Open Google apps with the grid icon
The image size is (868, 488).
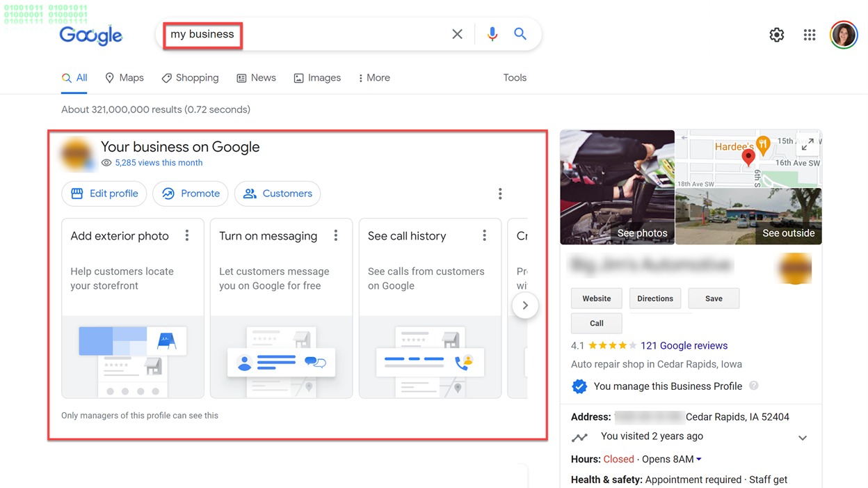(x=809, y=34)
